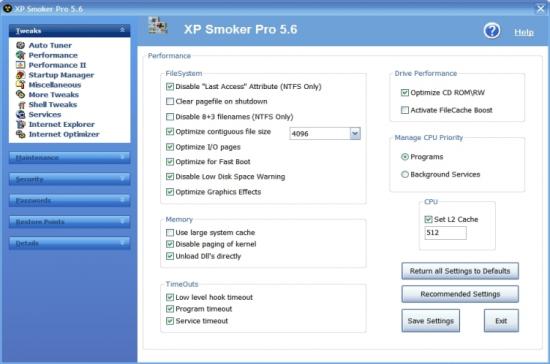
Task: Open the Help link
Action: (x=524, y=32)
